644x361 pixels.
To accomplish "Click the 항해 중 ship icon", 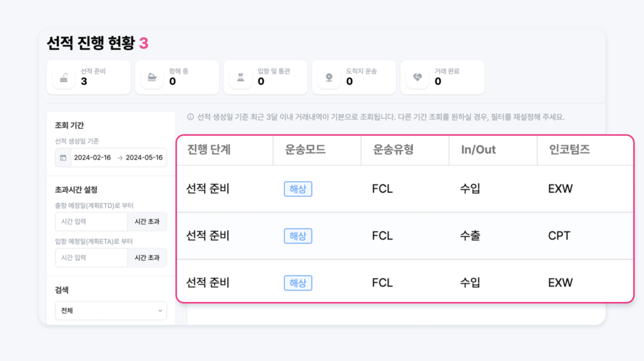I will pos(152,77).
